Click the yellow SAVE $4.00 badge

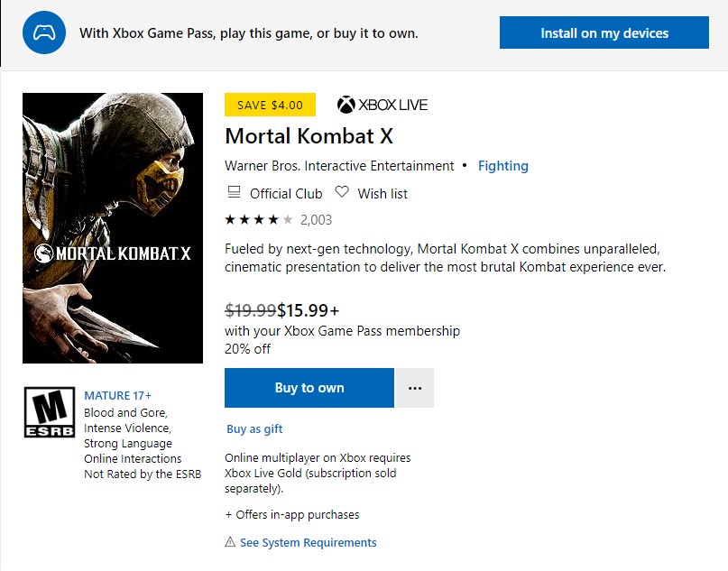click(270, 105)
